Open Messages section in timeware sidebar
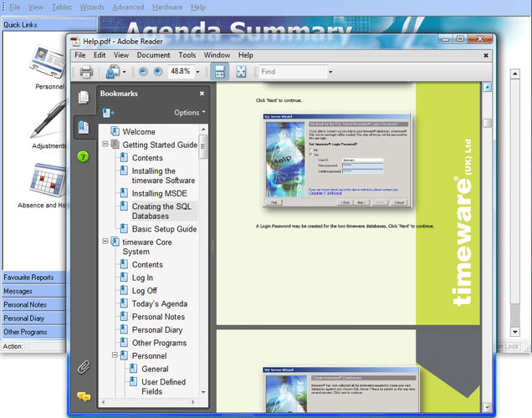 (34, 291)
